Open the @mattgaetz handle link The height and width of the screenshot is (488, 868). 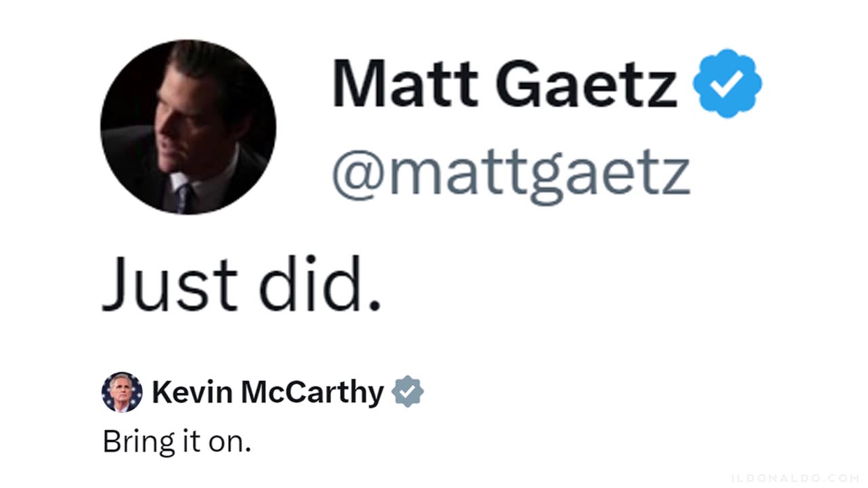[x=510, y=174]
